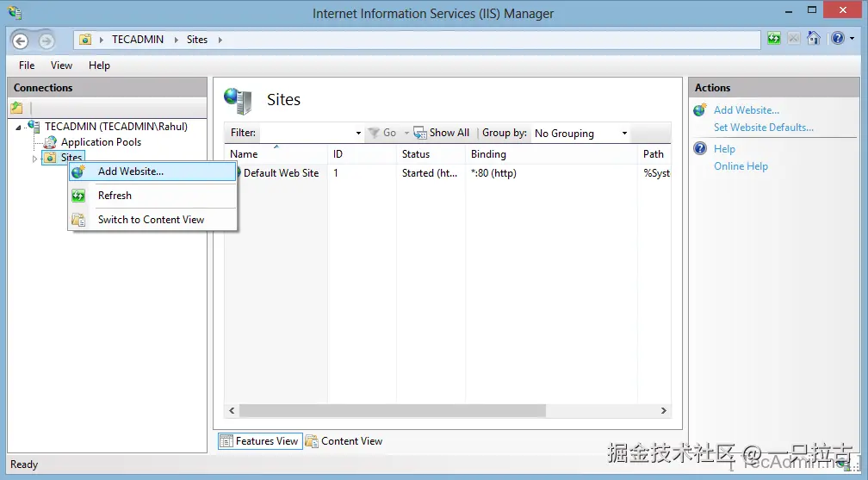Click the Switch to Content View icon in context menu

coord(78,220)
